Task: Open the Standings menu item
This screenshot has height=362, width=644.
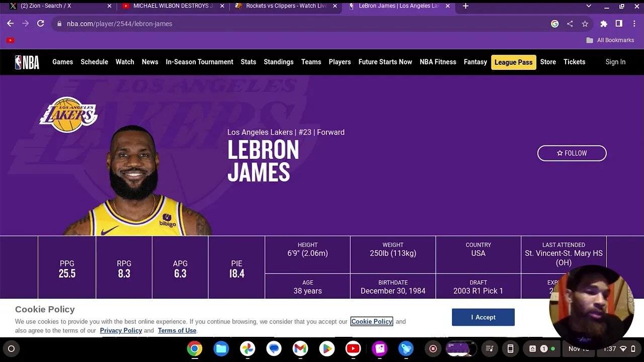Action: (278, 62)
